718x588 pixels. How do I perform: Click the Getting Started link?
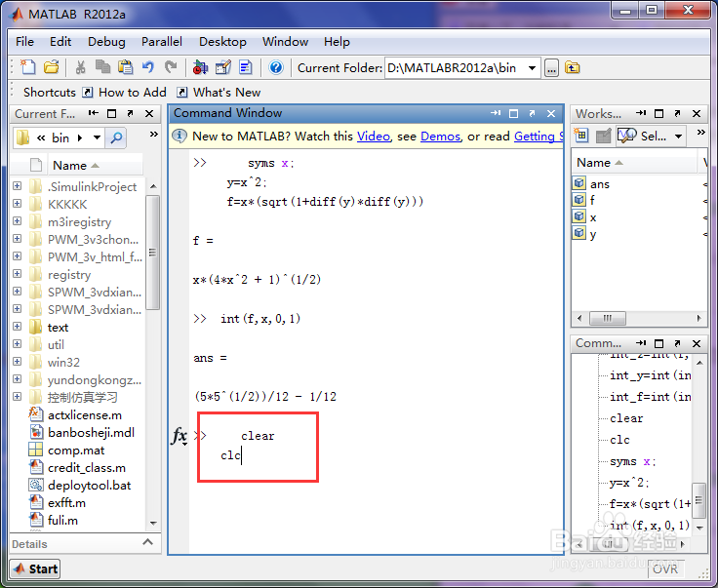click(538, 137)
